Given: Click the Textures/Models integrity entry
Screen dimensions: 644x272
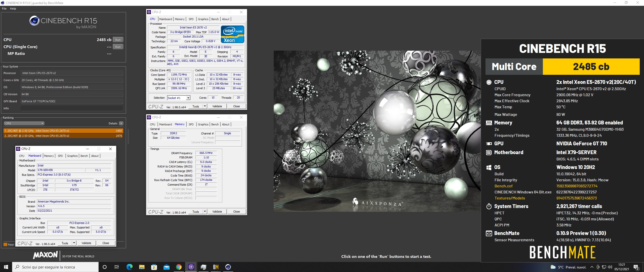Looking at the screenshot, I should 510,198.
